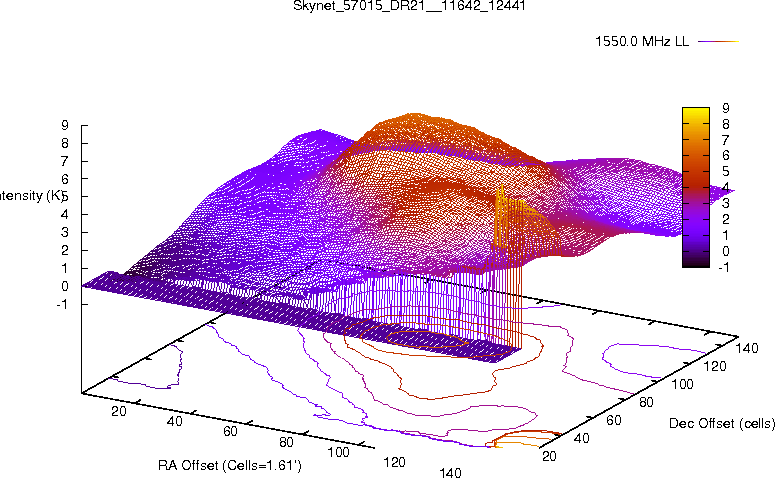Select tick 60 on the RA Offset axis
The height and width of the screenshot is (478, 775).
pos(230,431)
